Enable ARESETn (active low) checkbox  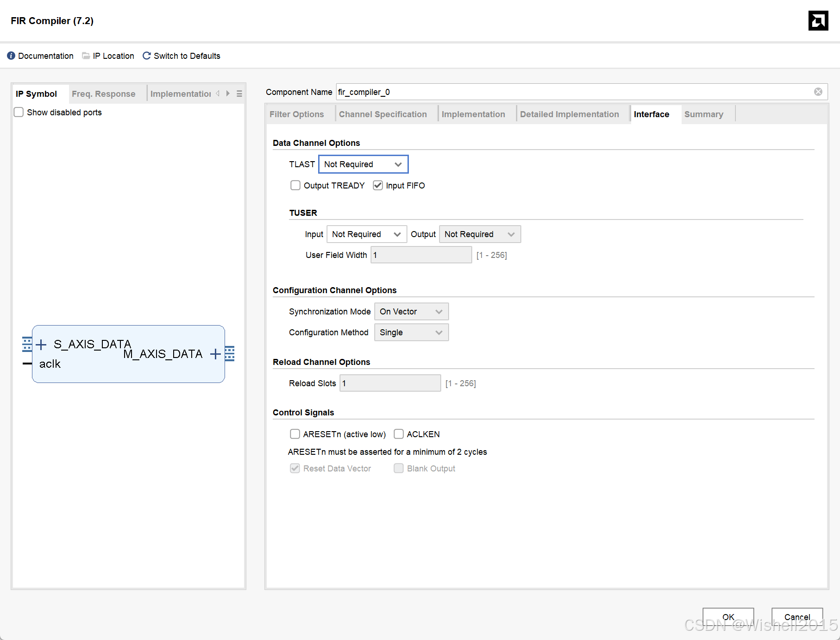[x=295, y=434]
